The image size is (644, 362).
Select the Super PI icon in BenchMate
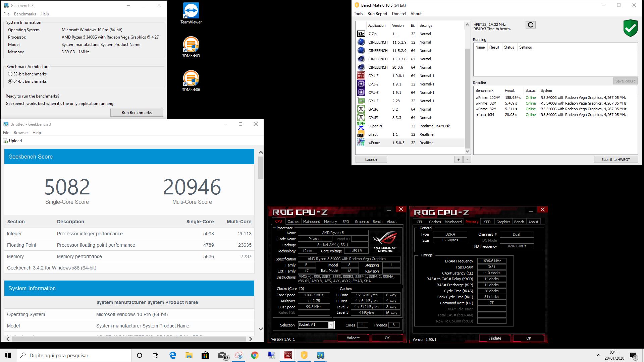(361, 126)
